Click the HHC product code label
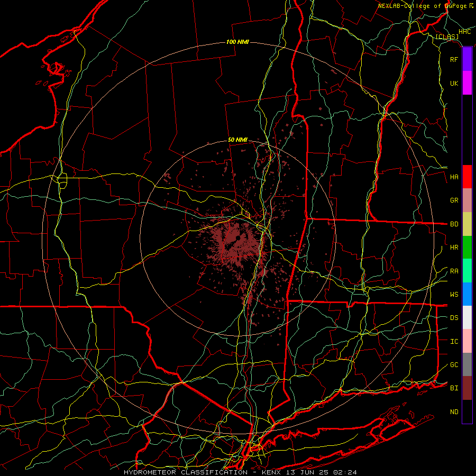476x476 pixels. pos(465,32)
